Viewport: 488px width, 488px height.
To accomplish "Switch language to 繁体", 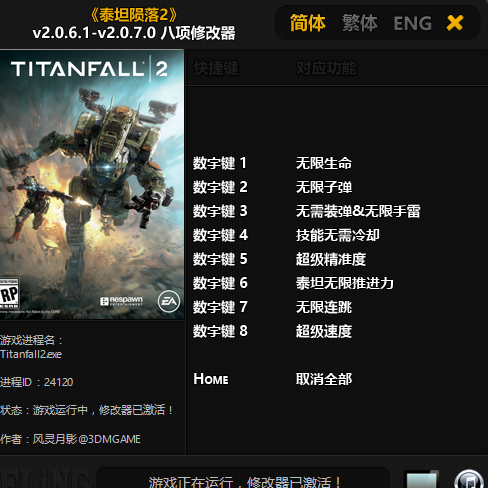I will 359,23.
